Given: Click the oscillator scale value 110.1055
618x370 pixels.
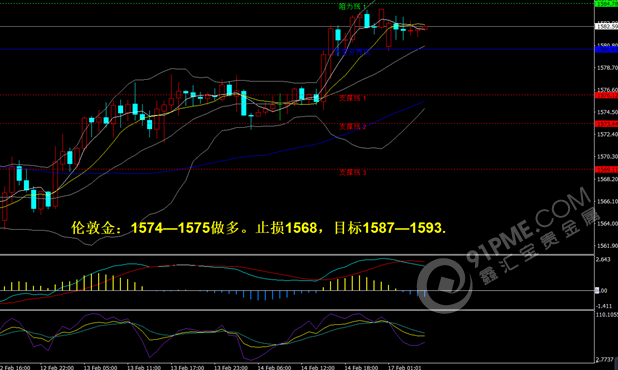Looking at the screenshot, I should coord(607,315).
